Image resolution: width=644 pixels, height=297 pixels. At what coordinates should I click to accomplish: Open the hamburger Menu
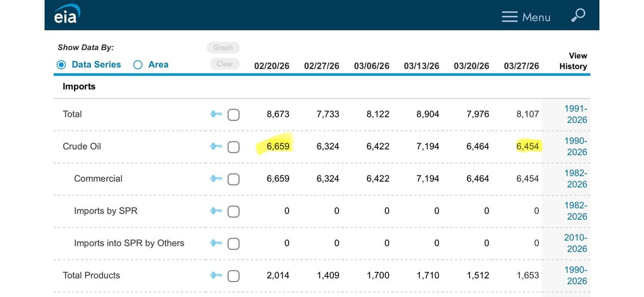pyautogui.click(x=525, y=17)
